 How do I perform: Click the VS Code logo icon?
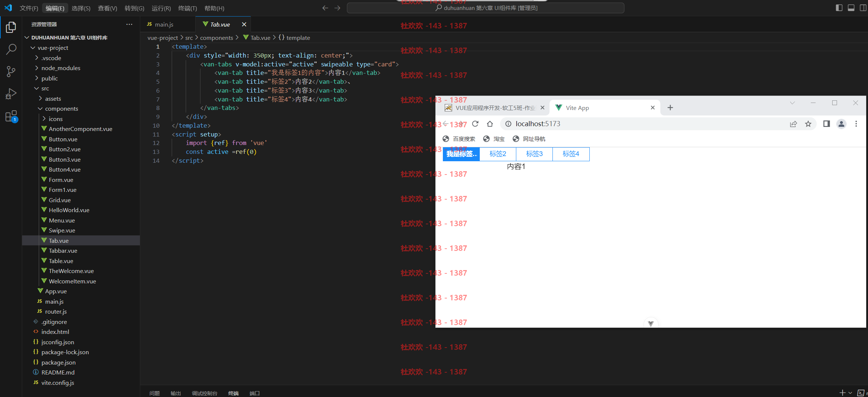coord(8,8)
